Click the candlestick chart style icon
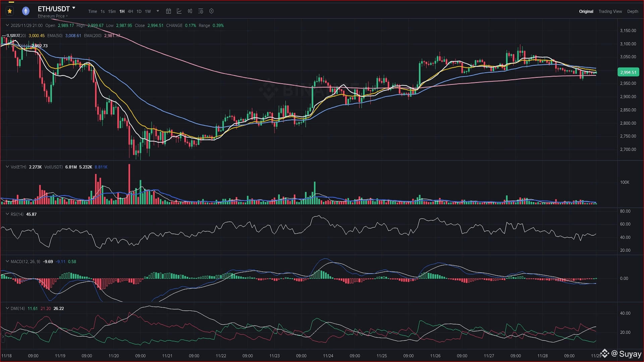The height and width of the screenshot is (362, 644). [190, 11]
